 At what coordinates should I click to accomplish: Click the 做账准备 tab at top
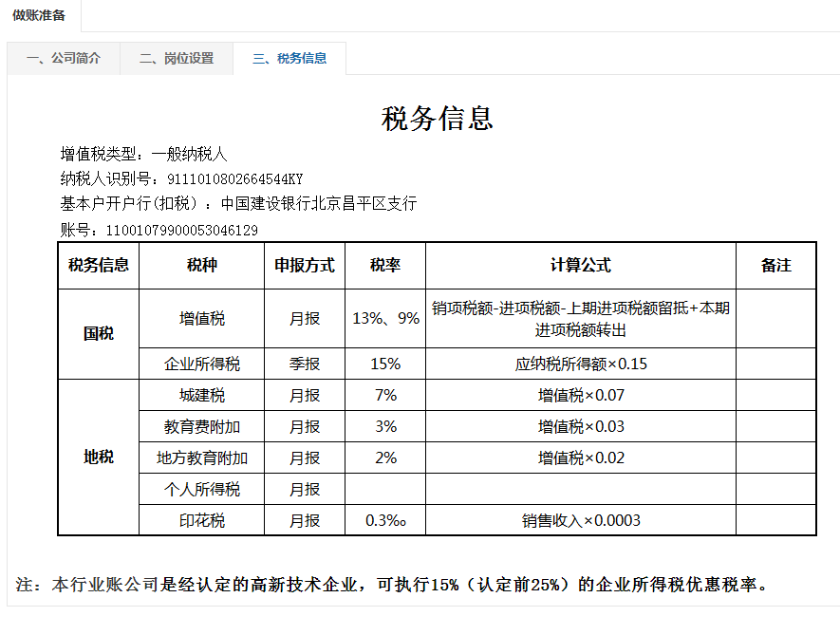coord(40,16)
